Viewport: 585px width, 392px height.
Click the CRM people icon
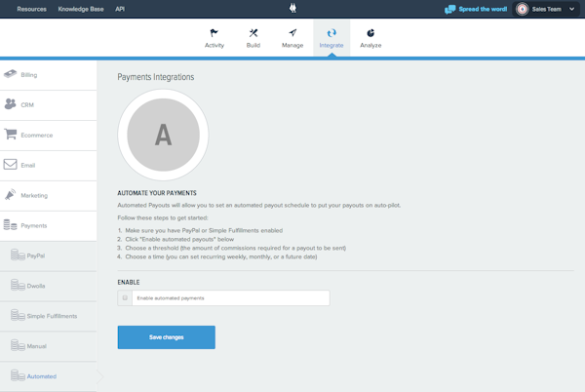pos(10,104)
